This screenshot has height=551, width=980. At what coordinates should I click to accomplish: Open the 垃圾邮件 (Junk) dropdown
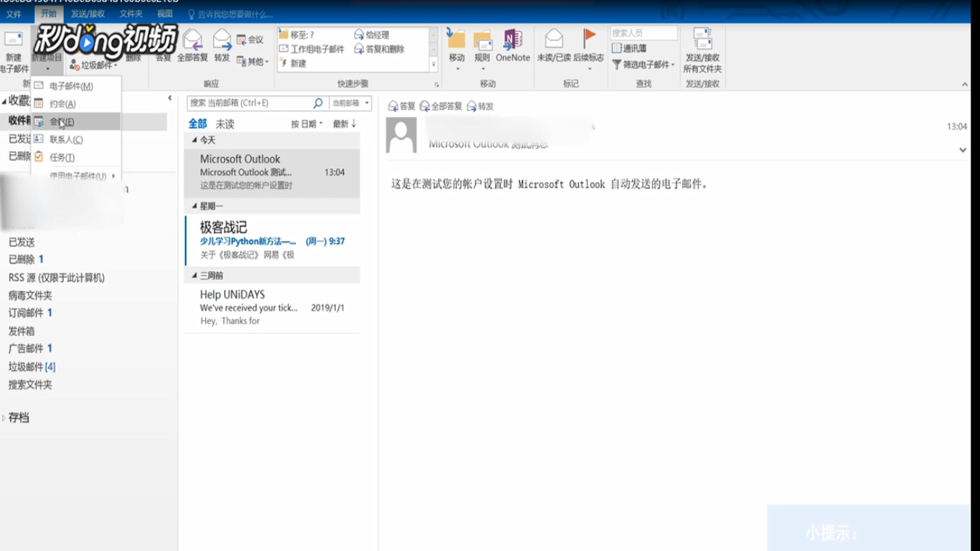pos(94,65)
